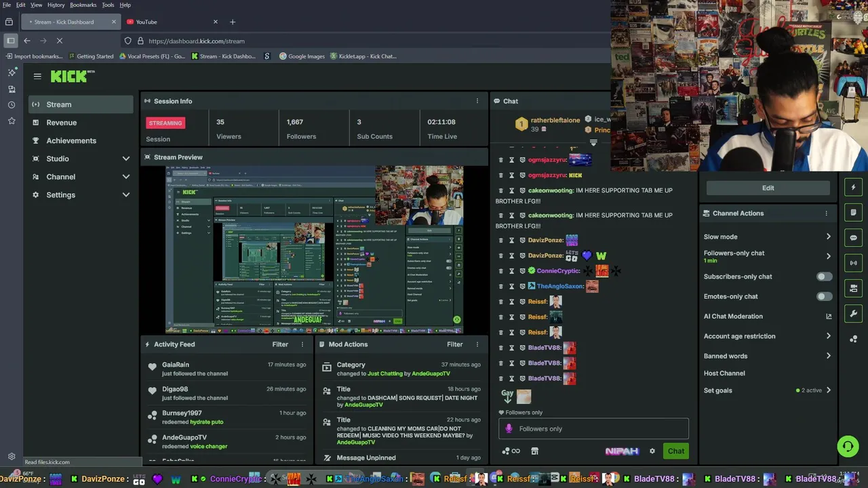Click Edit button above Channel Actions
868x488 pixels.
768,188
